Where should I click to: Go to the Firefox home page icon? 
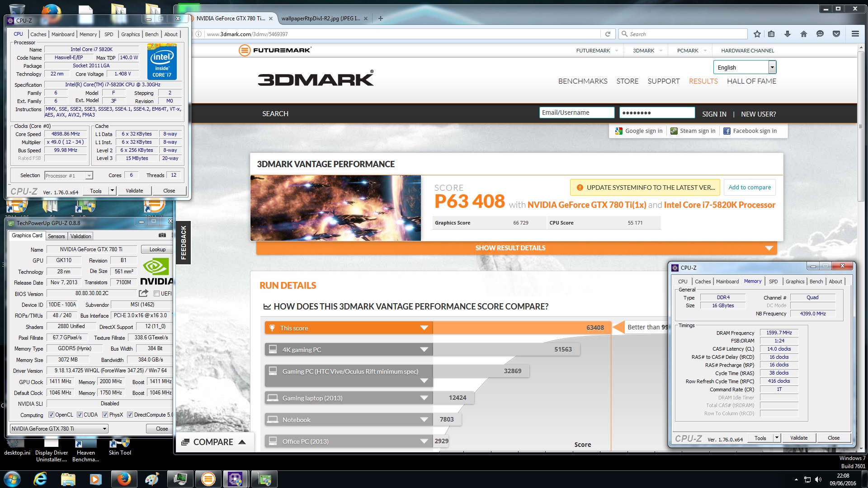804,34
